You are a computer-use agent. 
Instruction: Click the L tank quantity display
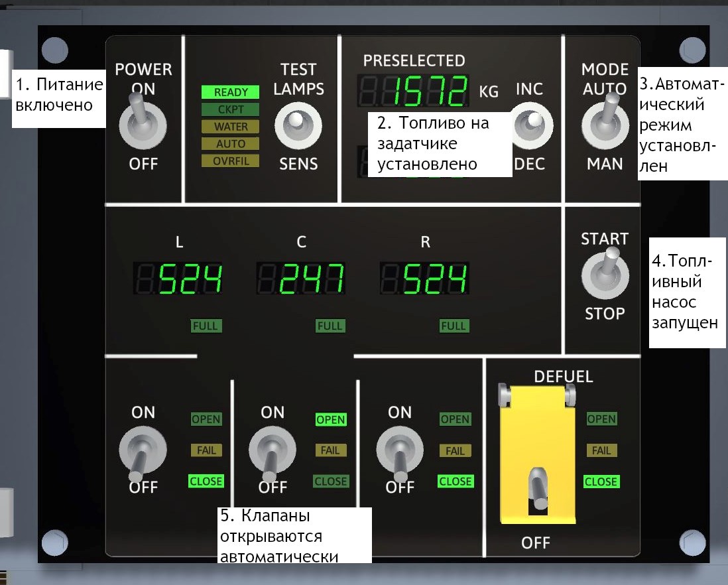point(179,279)
